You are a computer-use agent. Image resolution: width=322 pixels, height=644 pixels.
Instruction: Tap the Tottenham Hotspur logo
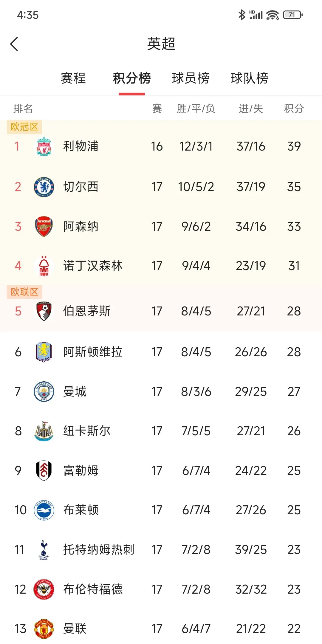tap(44, 550)
